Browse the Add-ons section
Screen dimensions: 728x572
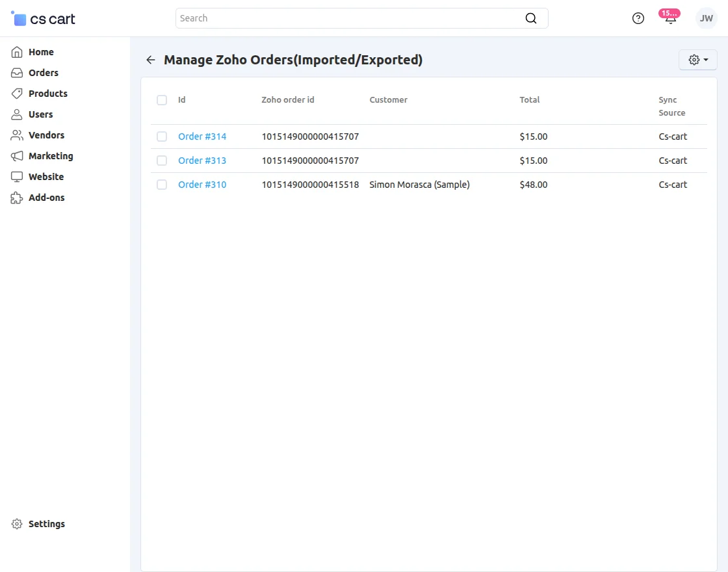pos(45,198)
